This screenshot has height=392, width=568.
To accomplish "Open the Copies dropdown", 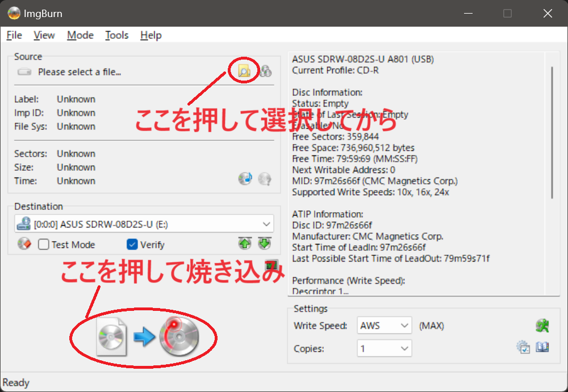I will pyautogui.click(x=385, y=348).
